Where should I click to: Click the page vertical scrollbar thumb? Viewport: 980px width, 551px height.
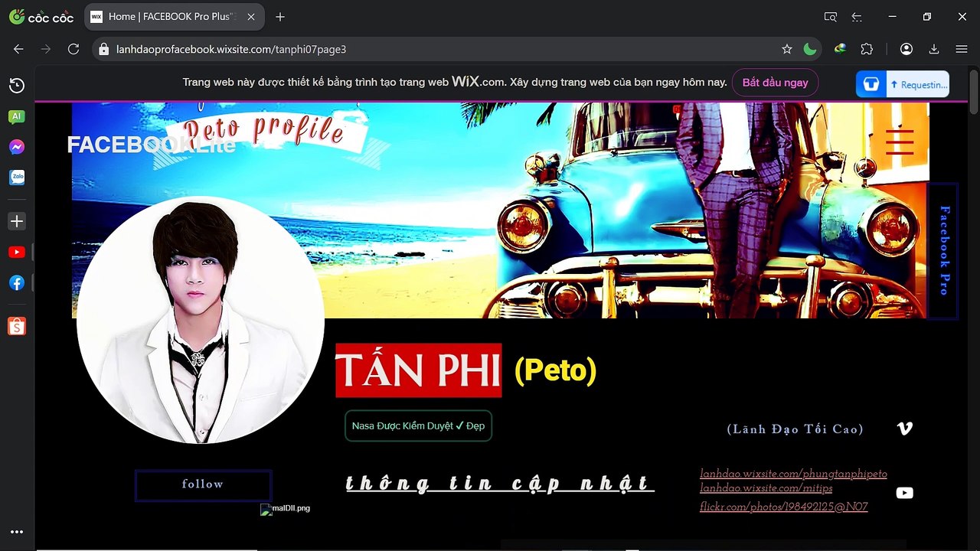(973, 92)
